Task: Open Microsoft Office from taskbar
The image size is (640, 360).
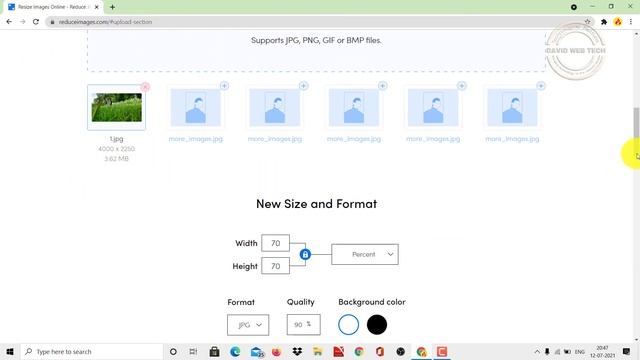Action: 380,351
